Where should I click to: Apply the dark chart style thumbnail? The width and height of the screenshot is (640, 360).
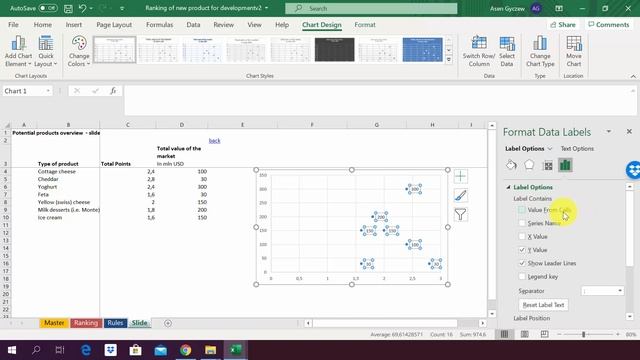[334, 49]
